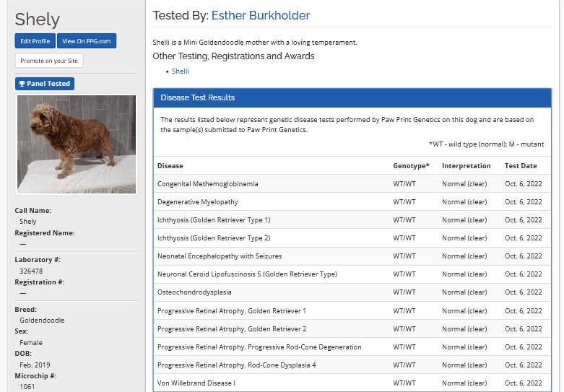Open the dog photo of Shely
The height and width of the screenshot is (392, 564).
click(x=76, y=144)
